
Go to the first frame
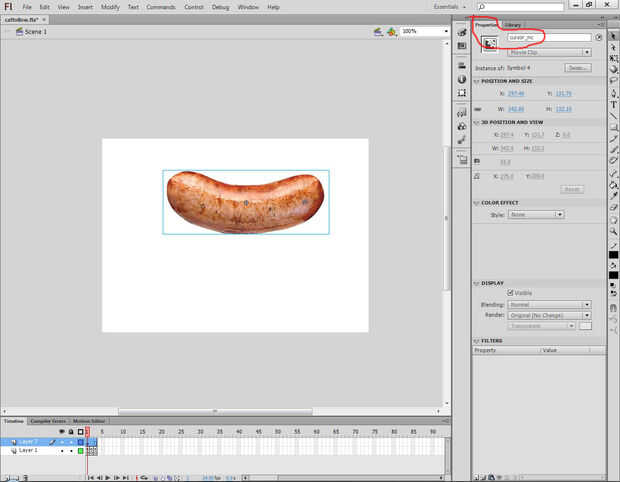point(91,478)
